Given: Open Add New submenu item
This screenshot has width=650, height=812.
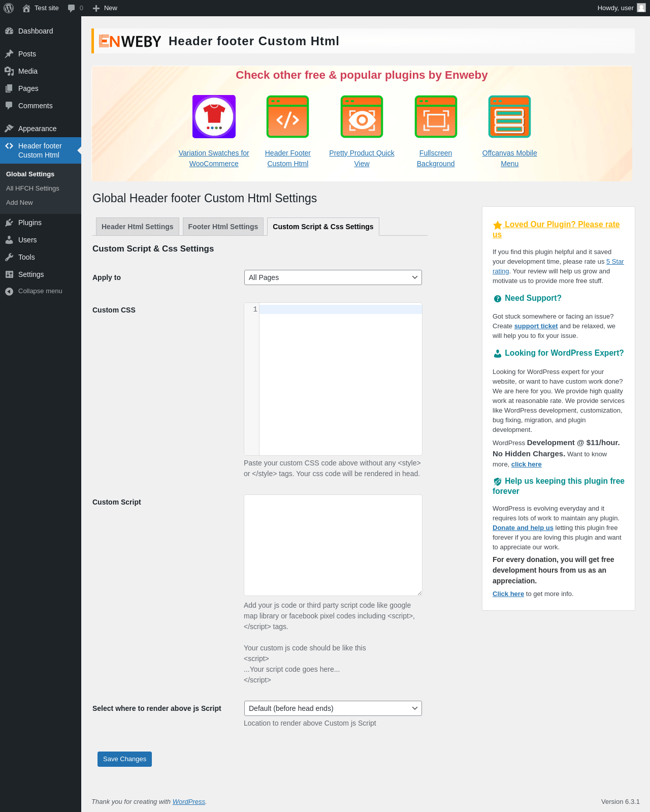Looking at the screenshot, I should coord(19,203).
